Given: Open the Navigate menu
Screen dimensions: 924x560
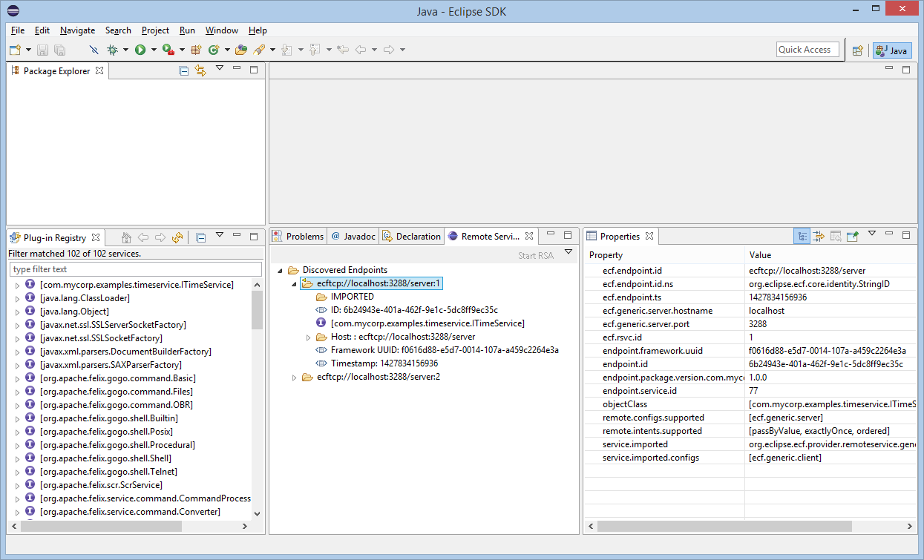Looking at the screenshot, I should [77, 30].
